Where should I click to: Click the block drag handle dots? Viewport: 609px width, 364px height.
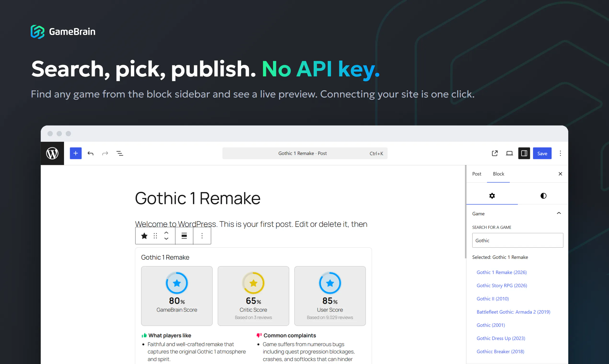[155, 236]
